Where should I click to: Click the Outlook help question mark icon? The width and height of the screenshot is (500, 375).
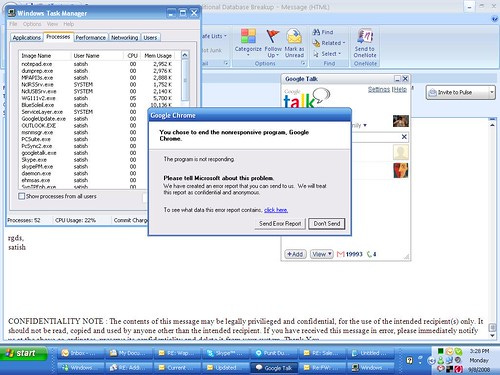point(494,19)
